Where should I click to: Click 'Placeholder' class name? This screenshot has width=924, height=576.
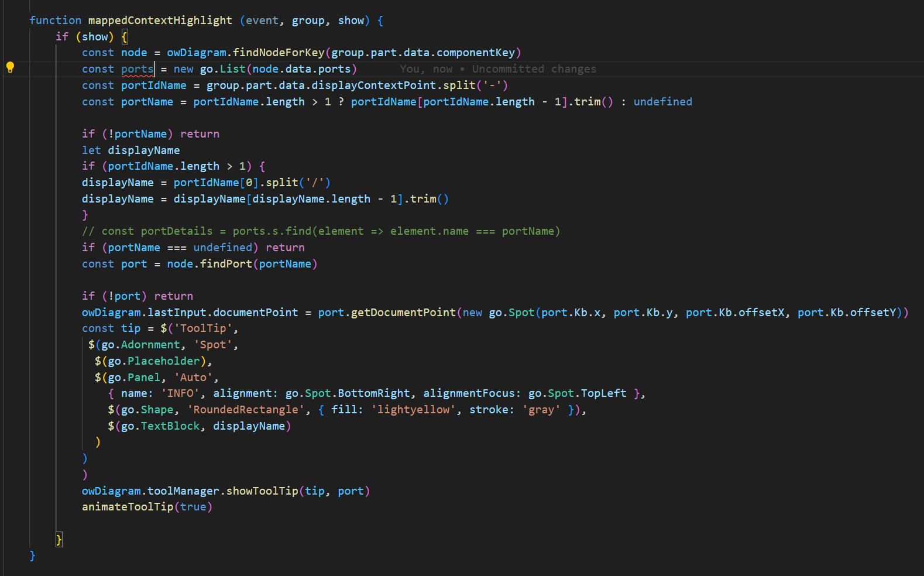coord(164,361)
